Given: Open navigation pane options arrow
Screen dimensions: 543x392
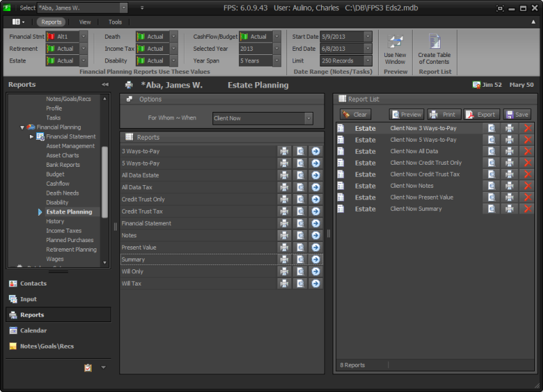Looking at the screenshot, I should (x=103, y=368).
